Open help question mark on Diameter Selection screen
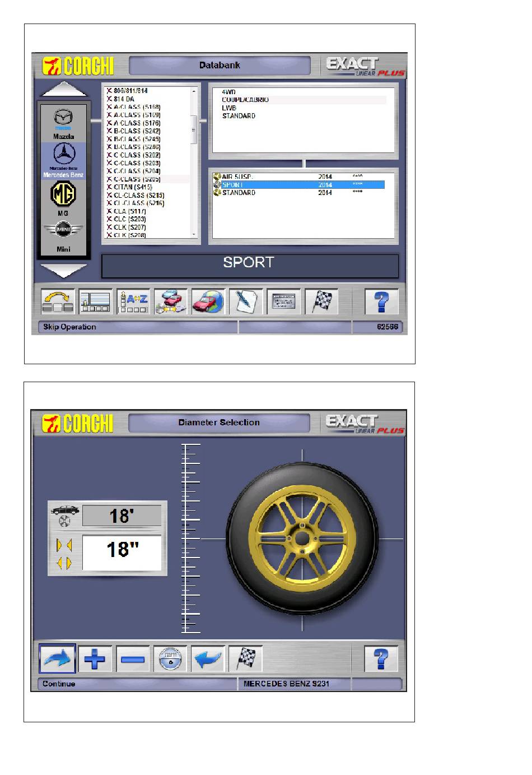Screen dimensions: 532x775 (381, 658)
